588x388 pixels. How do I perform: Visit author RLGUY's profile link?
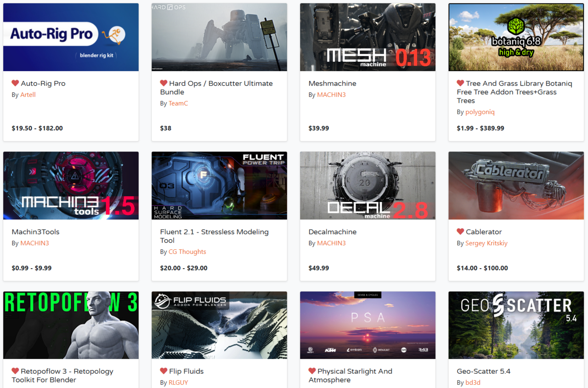[178, 382]
